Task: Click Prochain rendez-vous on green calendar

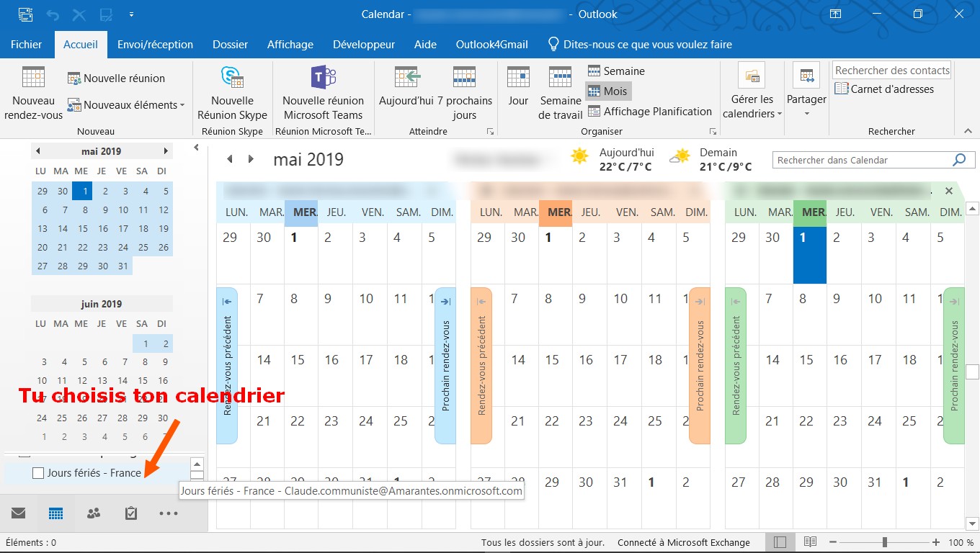Action: tap(954, 366)
